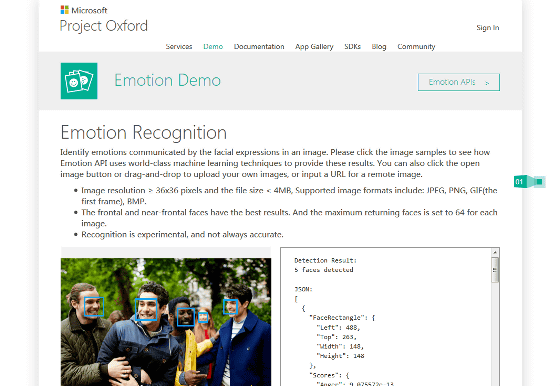Viewport: 560px width, 386px height.
Task: Click the "Recognition is experimental" bullet text
Action: [x=182, y=235]
